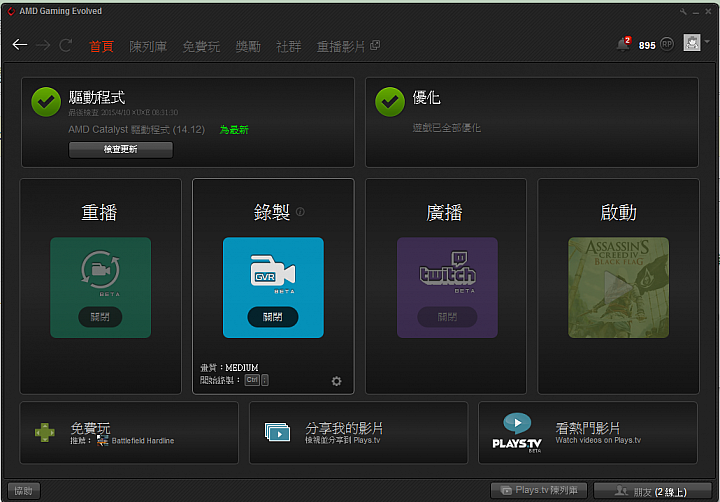Click the 協助 help button
Image resolution: width=720 pixels, height=502 pixels.
(24, 491)
